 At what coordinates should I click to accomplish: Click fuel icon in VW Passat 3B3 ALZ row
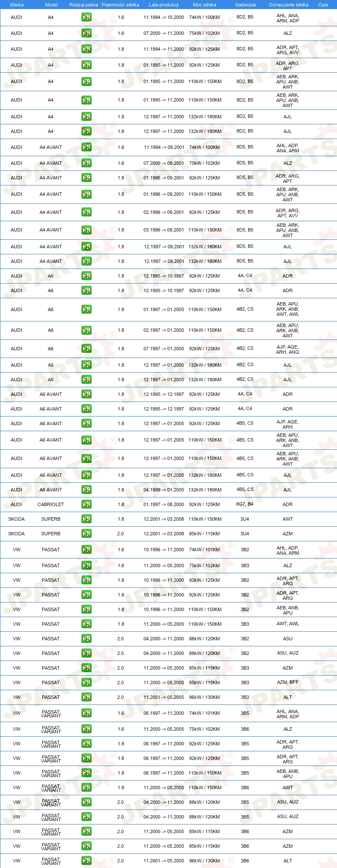pos(86,565)
